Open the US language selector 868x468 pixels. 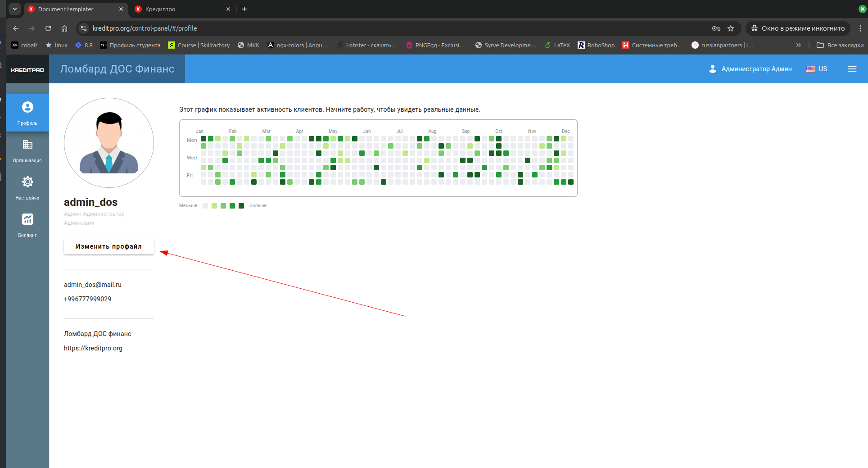(817, 69)
